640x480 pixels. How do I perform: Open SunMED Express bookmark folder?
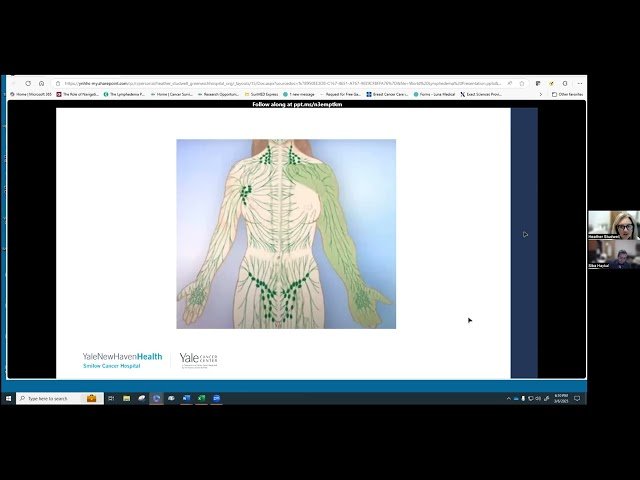coord(261,94)
